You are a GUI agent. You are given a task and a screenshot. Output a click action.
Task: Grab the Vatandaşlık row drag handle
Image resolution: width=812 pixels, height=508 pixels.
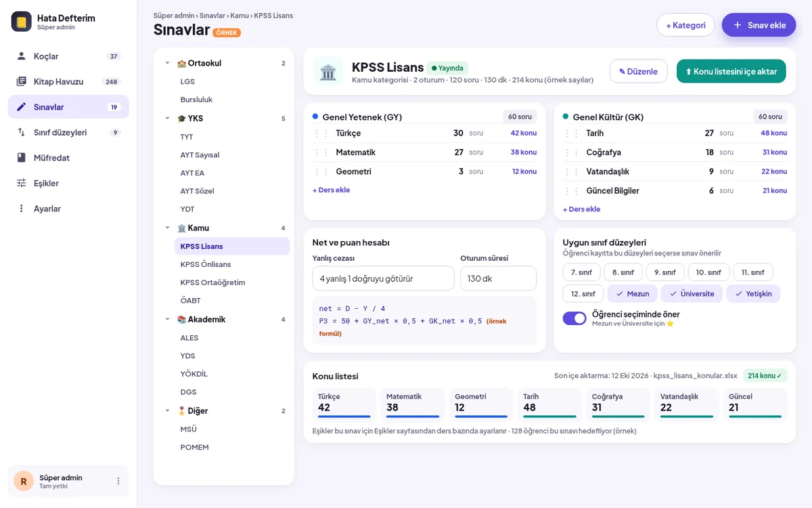[x=571, y=171]
